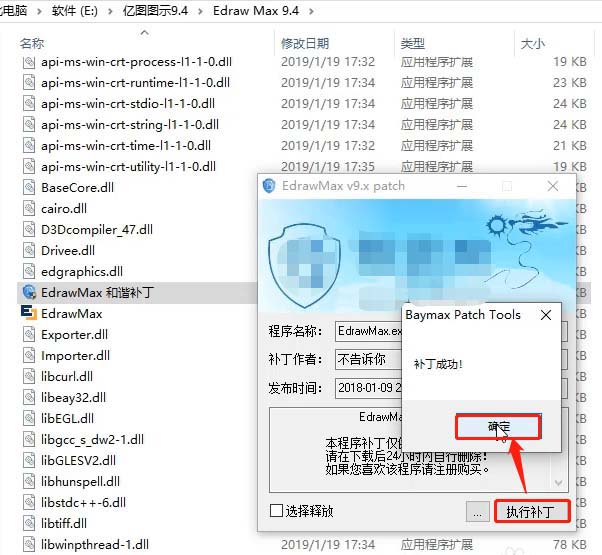Viewport: 602px width, 555px height.
Task: Select the Exporter.dll file icon
Action: tap(29, 334)
